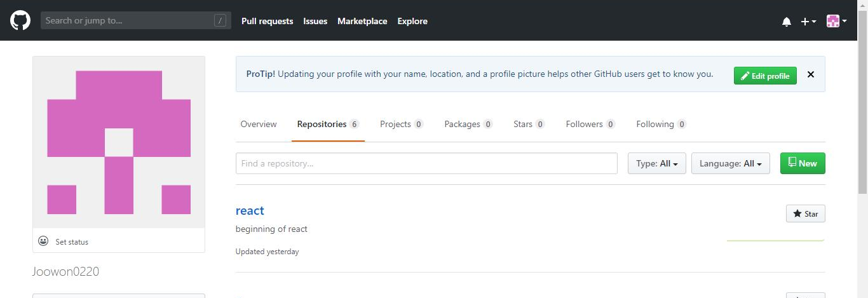Click the react activity sparkline graph

[776, 241]
